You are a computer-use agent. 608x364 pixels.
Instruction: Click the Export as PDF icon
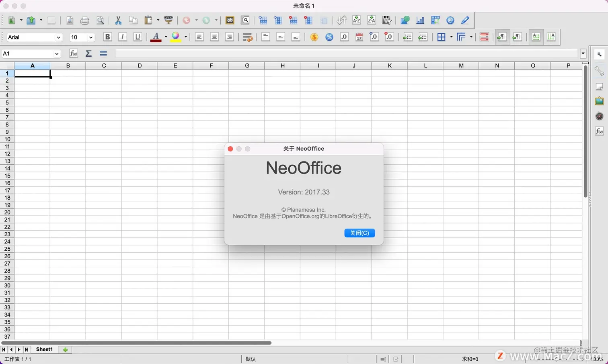pyautogui.click(x=70, y=20)
